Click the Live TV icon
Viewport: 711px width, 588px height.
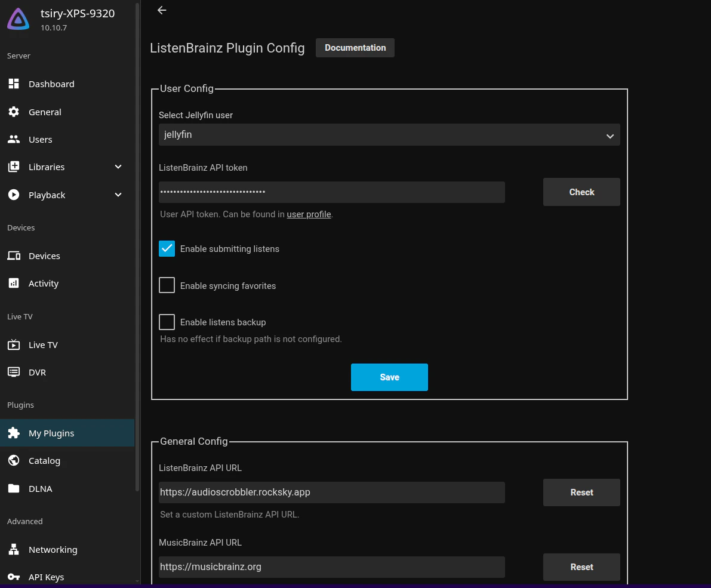[14, 344]
